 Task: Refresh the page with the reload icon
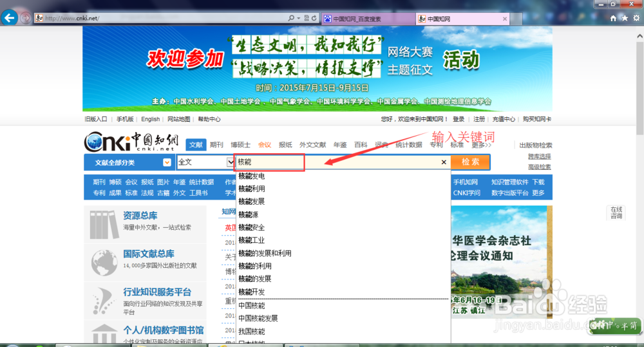coord(314,18)
